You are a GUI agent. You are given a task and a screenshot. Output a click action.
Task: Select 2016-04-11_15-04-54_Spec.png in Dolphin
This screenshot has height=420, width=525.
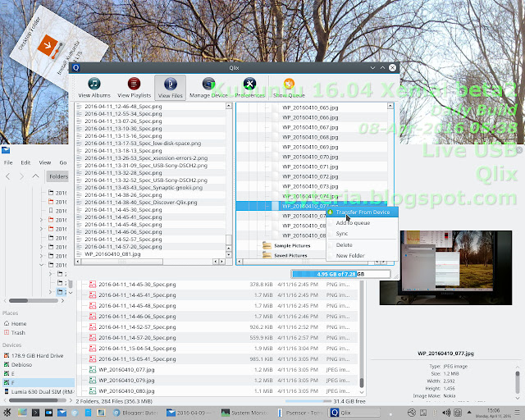[x=137, y=349]
